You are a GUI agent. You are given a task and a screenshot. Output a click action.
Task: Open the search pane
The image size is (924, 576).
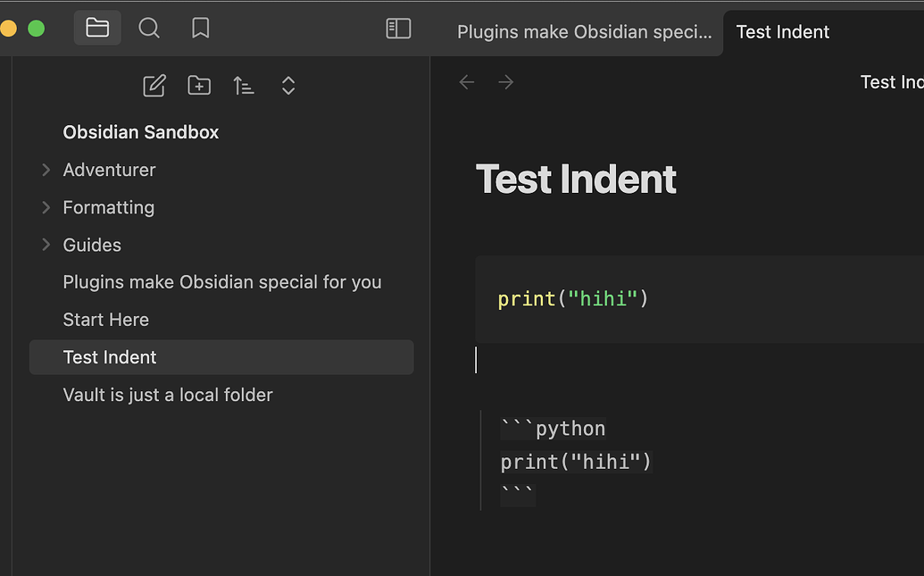click(148, 28)
